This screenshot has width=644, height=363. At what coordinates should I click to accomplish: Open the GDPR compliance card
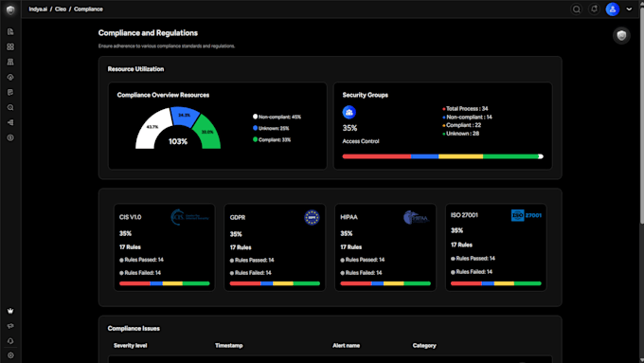pos(275,247)
